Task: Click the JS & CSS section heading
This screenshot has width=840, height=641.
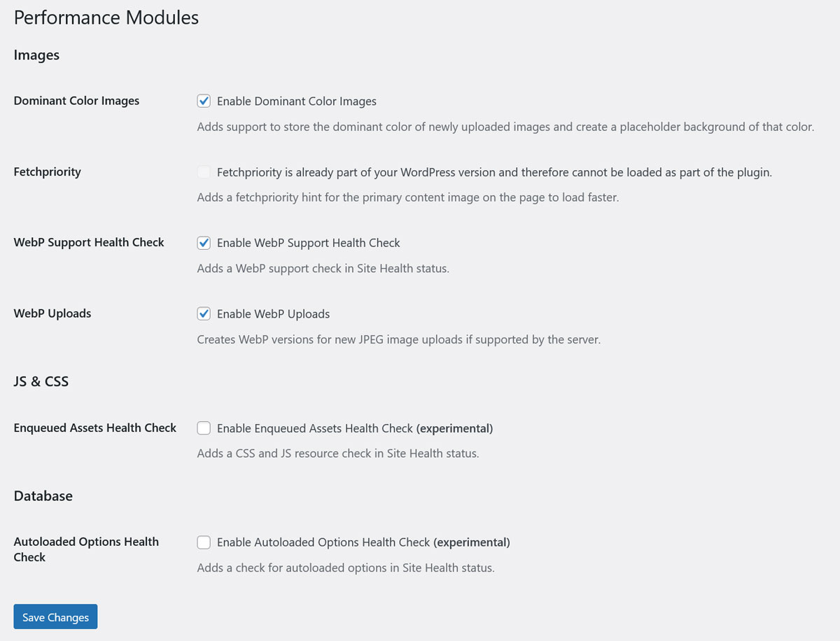Action: (41, 381)
